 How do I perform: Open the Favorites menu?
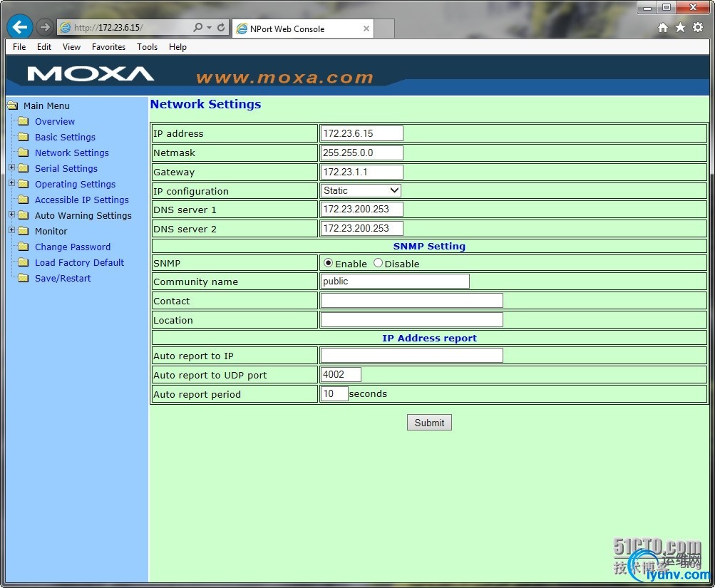click(x=108, y=47)
